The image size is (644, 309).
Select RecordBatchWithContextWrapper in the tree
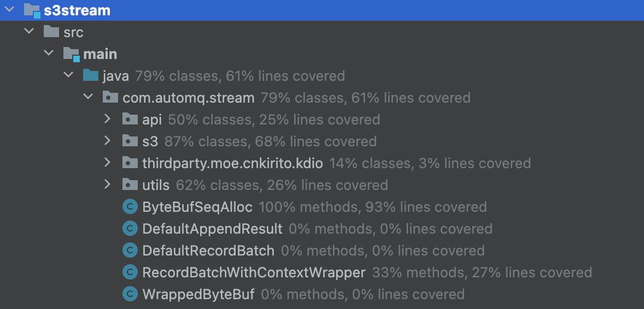coord(254,272)
